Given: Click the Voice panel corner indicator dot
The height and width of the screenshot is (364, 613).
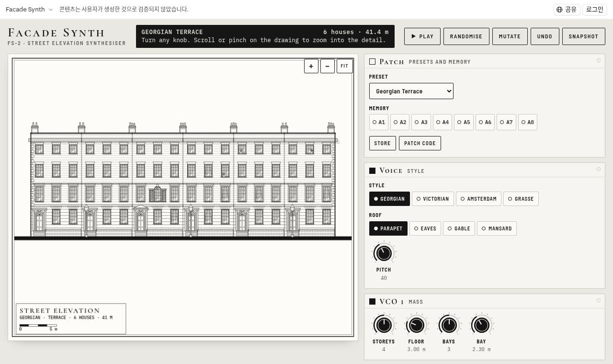Looking at the screenshot, I should (599, 169).
